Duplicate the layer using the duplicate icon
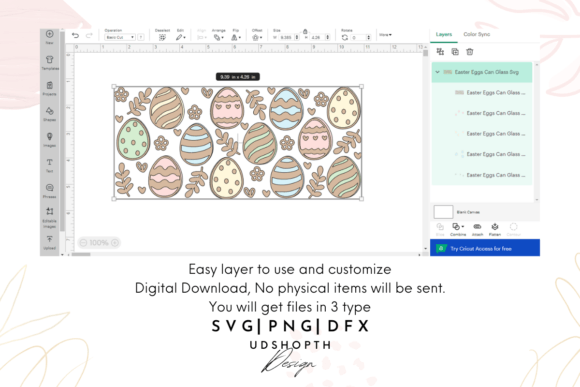Viewport: 580px width, 387px height. (x=455, y=52)
